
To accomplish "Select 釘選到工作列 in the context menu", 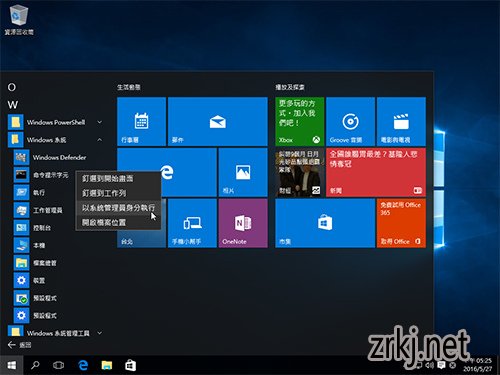I will click(119, 193).
